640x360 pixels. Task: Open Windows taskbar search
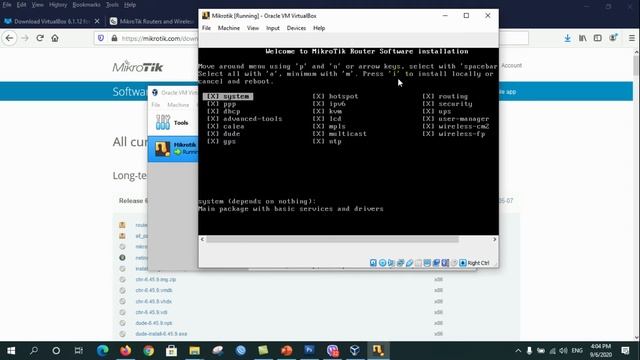tap(34, 351)
